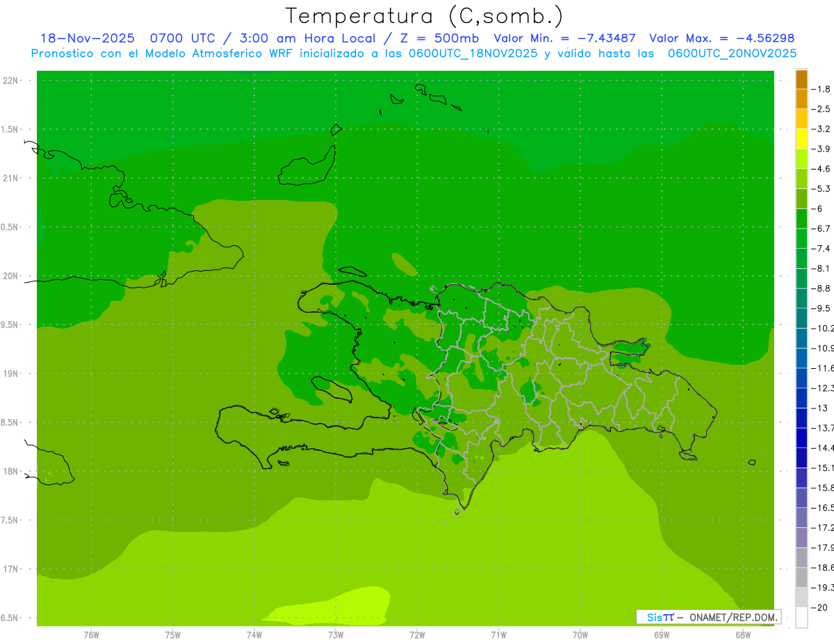Click the darkest orange swatch atop legend

(x=801, y=79)
